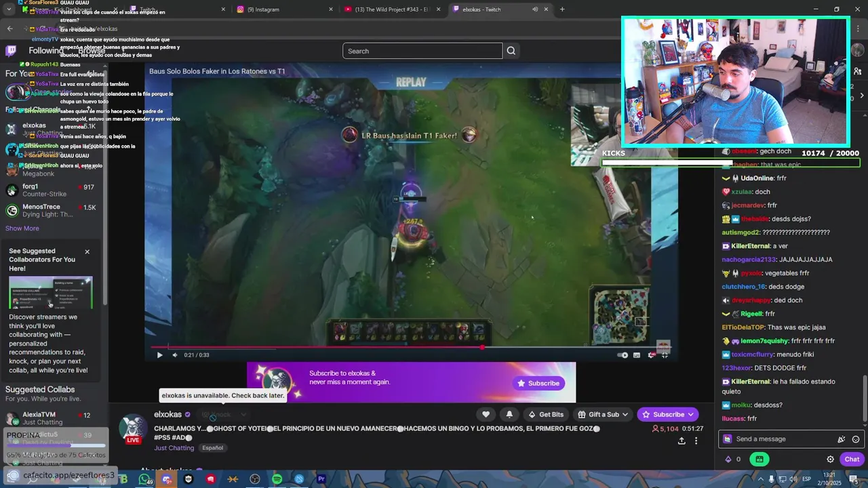Toggle autoplay switch in replay player
Image resolution: width=868 pixels, height=488 pixels.
pyautogui.click(x=623, y=355)
